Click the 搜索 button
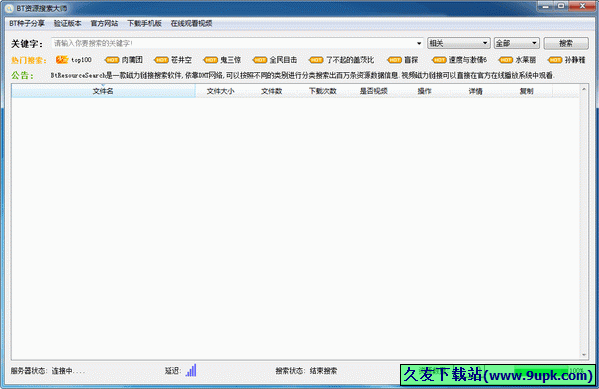599x389 pixels. 566,43
